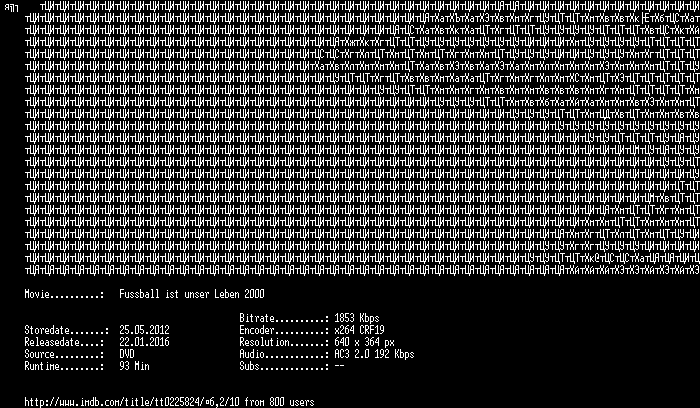The image size is (700, 408).
Task: Open the imdb.com title URL
Action: 114,402
